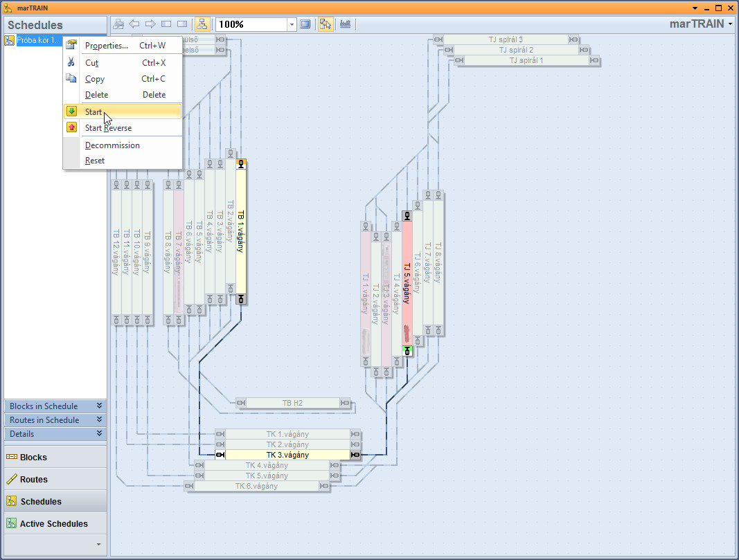The image size is (739, 560).
Task: Expand the Routes in Schedule panel
Action: [x=55, y=420]
